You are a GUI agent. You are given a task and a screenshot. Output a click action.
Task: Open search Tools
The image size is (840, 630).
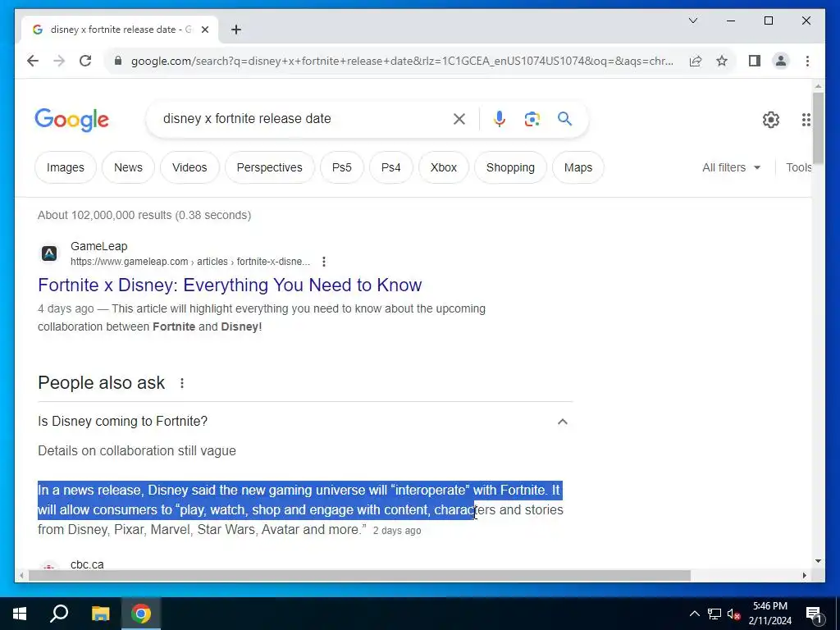(x=798, y=167)
